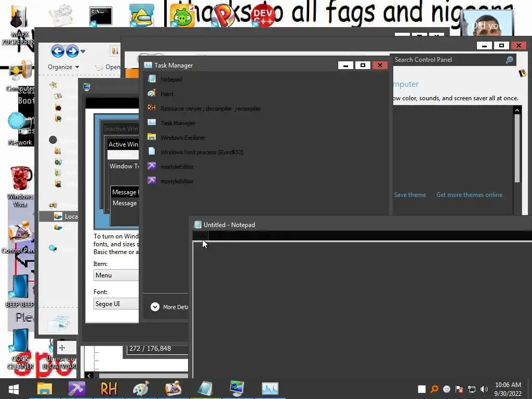The image size is (532, 399).
Task: Click the taskbar clock showing 10:06 AM
Action: [x=508, y=389]
